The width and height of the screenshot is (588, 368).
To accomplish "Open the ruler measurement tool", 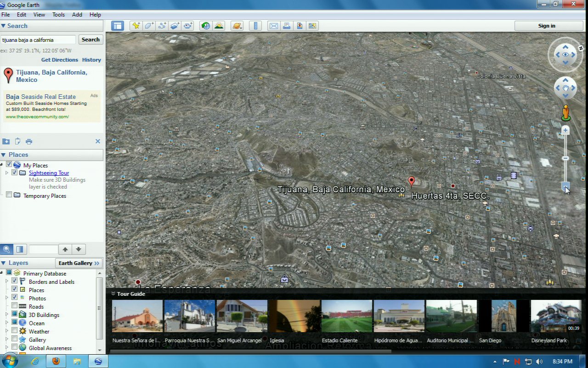I will (256, 26).
